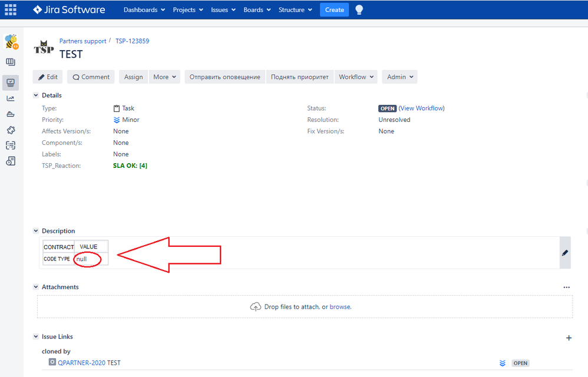Click the View Workflow link

pyautogui.click(x=422, y=108)
